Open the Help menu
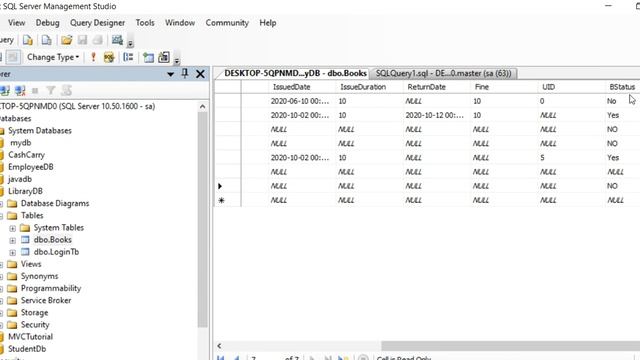 (268, 23)
